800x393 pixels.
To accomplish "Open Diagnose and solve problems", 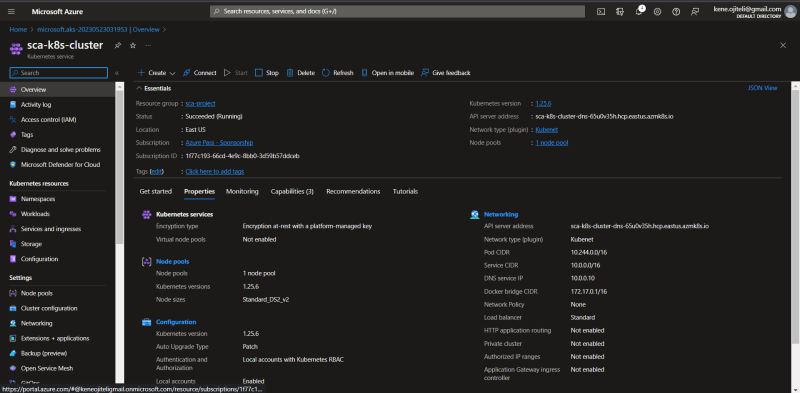I will click(60, 150).
